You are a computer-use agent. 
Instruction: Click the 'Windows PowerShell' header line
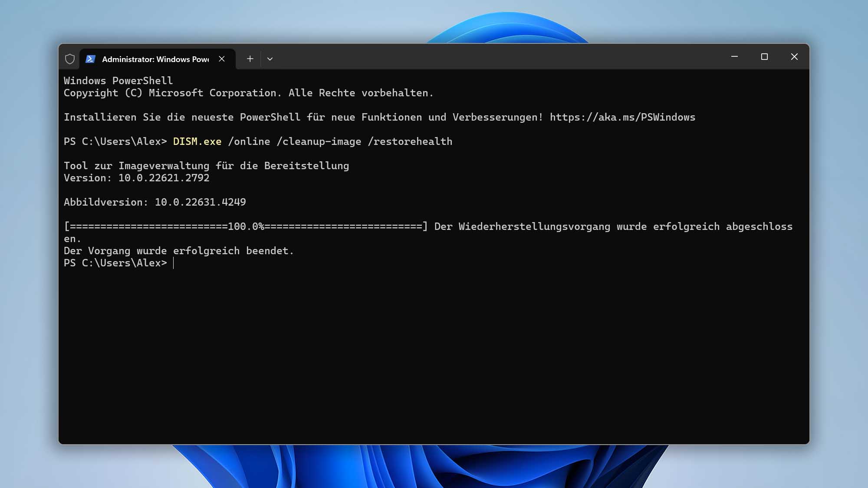pyautogui.click(x=118, y=81)
